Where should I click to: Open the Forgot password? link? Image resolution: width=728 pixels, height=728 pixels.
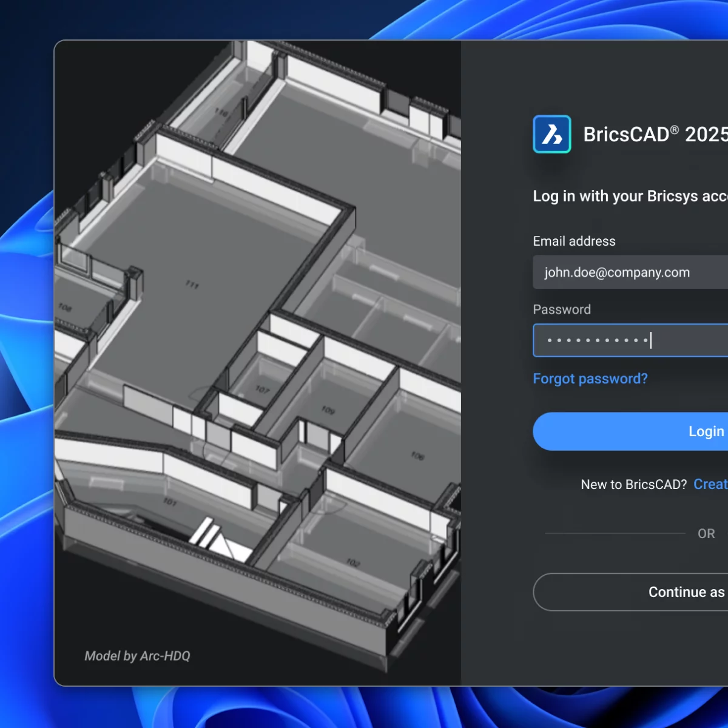(590, 379)
